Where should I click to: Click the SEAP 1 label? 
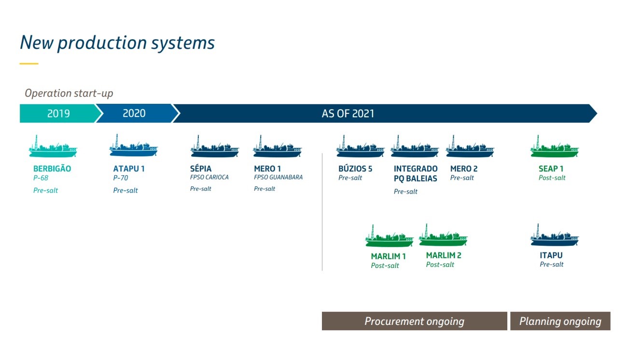[x=551, y=169]
